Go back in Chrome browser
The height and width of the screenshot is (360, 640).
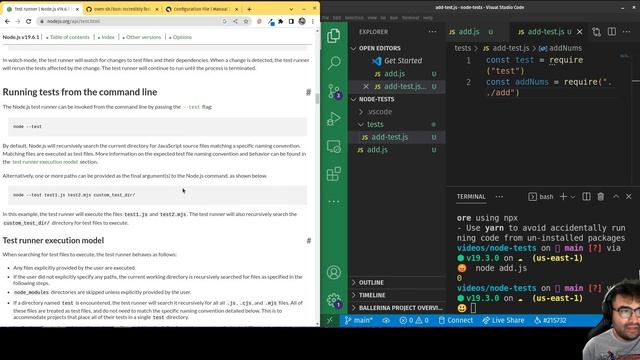7,21
